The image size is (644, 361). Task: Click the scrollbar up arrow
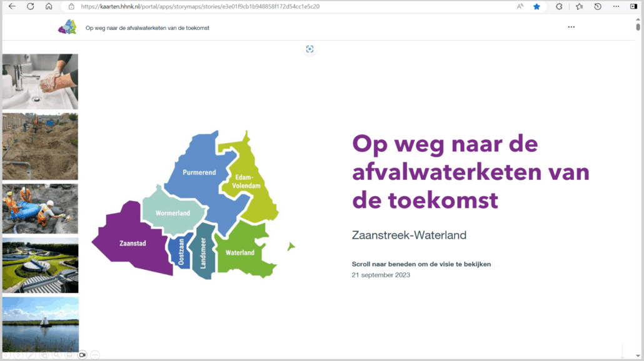tap(638, 19)
